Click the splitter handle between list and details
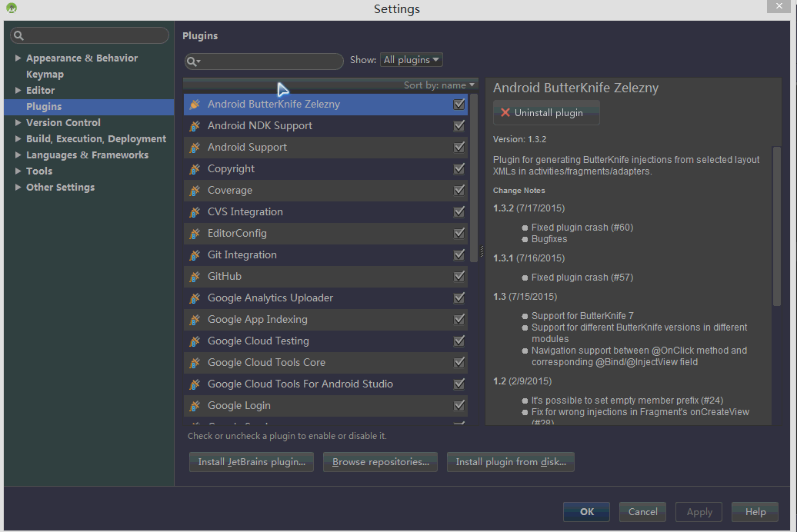The image size is (797, 532). coord(482,251)
